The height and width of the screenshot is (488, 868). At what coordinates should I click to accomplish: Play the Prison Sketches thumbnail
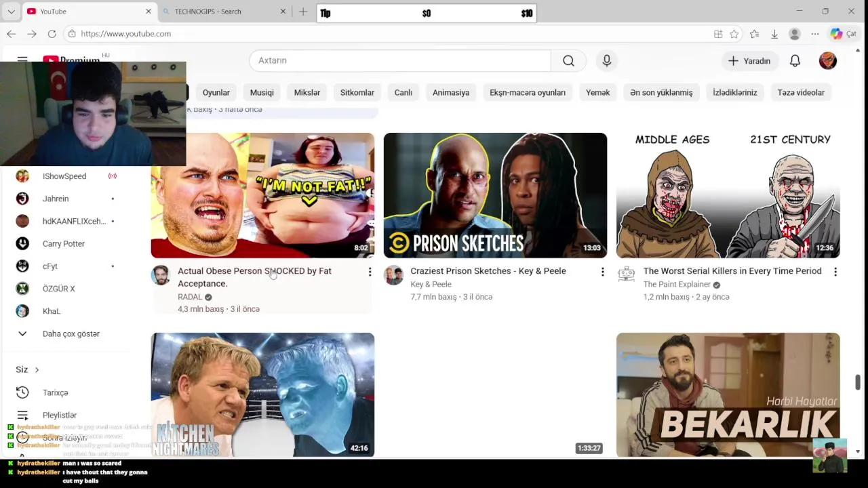point(495,195)
